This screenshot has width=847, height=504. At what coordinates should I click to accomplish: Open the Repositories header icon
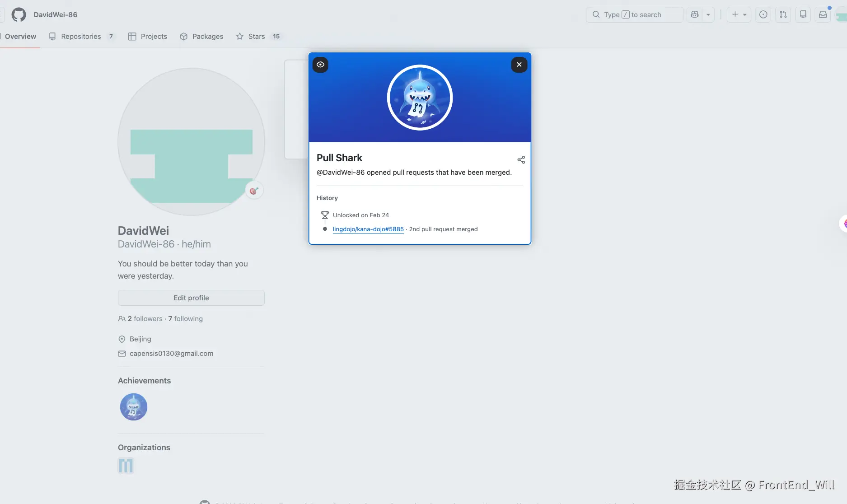point(803,14)
